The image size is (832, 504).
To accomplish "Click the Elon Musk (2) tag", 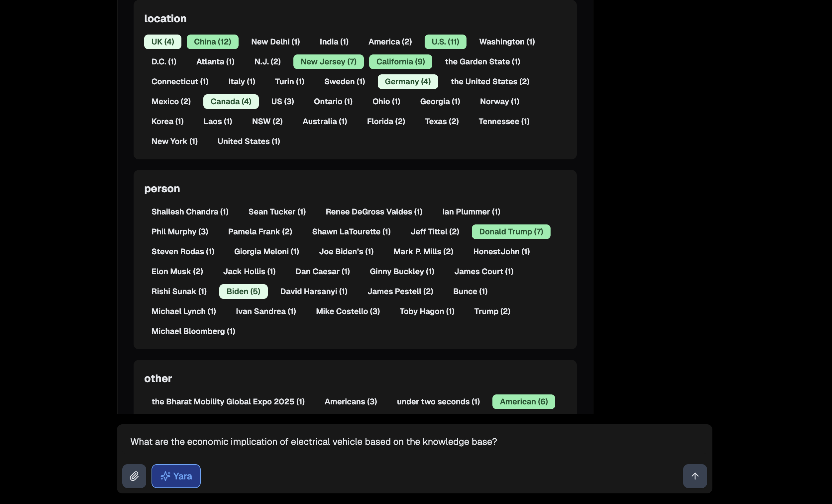I will [x=177, y=272].
